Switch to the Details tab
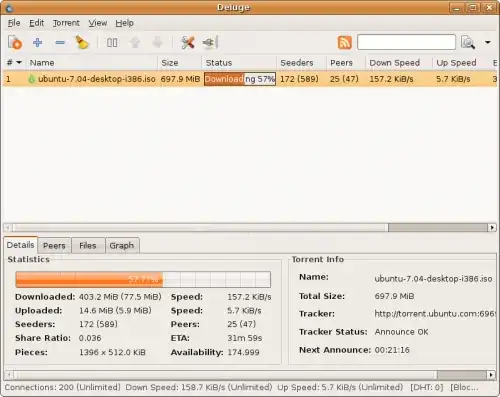Screen dimensions: 500x397 tap(20, 245)
